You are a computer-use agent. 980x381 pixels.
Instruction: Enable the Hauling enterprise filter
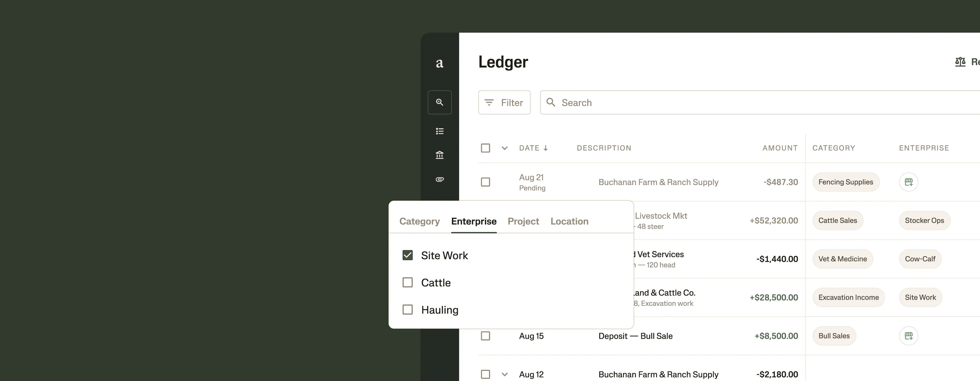pos(407,310)
